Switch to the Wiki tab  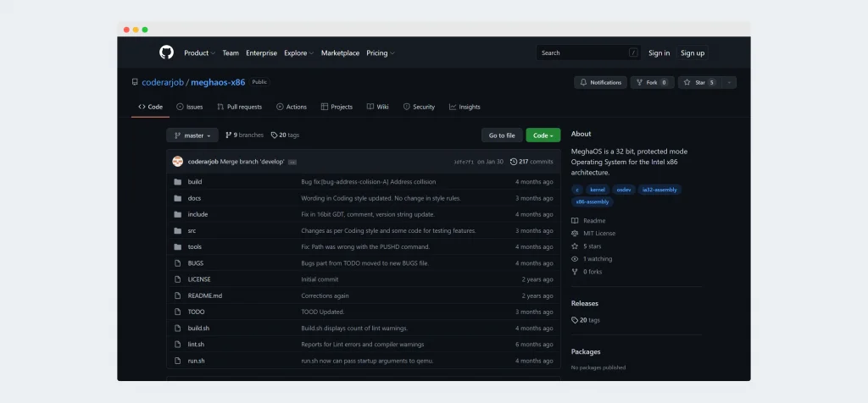click(x=377, y=107)
